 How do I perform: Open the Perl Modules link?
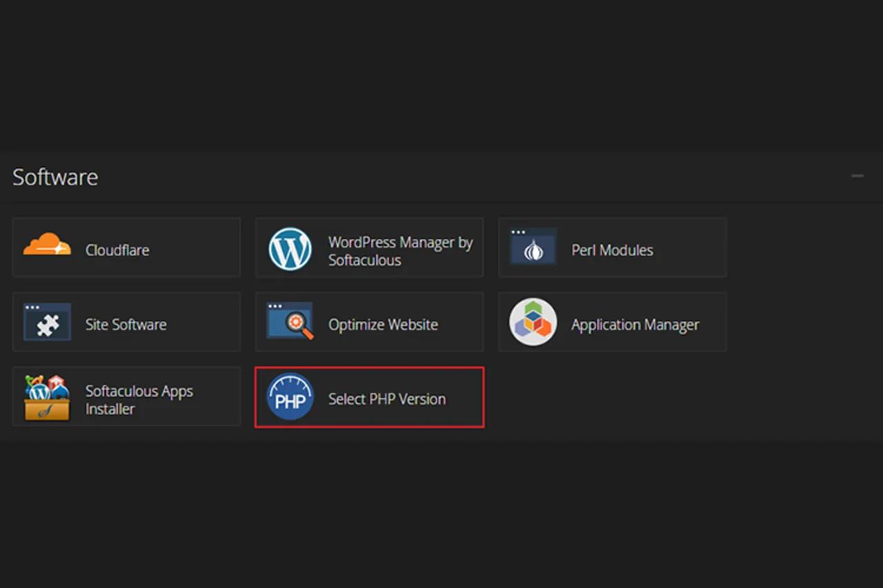613,250
